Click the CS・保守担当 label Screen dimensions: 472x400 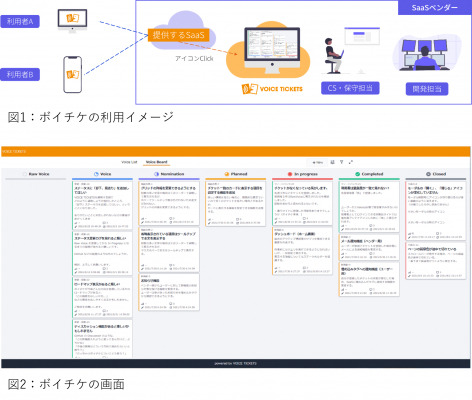[x=350, y=88]
